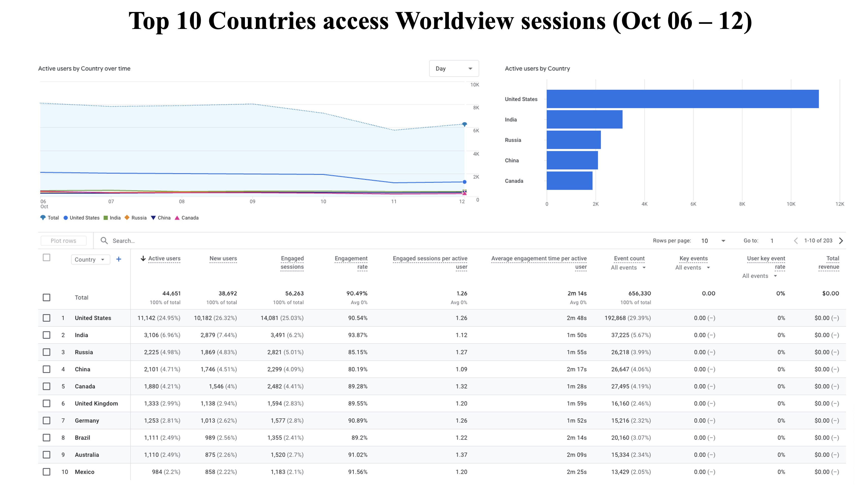This screenshot has width=868, height=486.
Task: Check the United States row checkbox
Action: tap(46, 318)
